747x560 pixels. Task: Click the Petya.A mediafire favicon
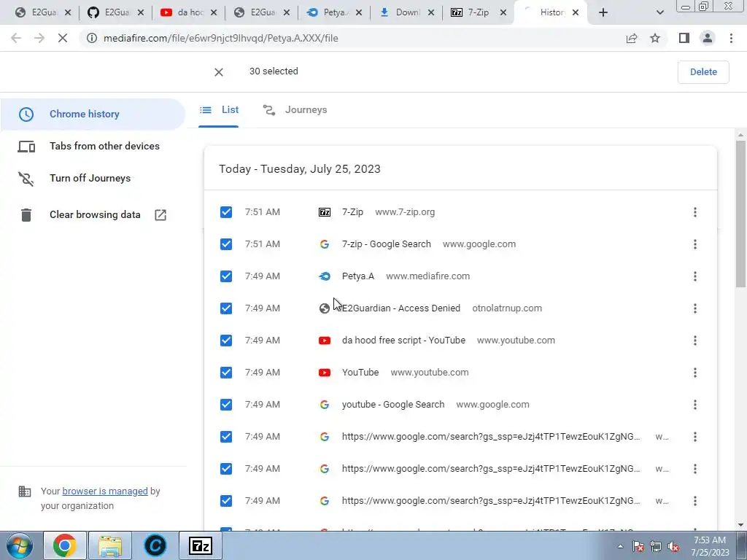coord(325,276)
